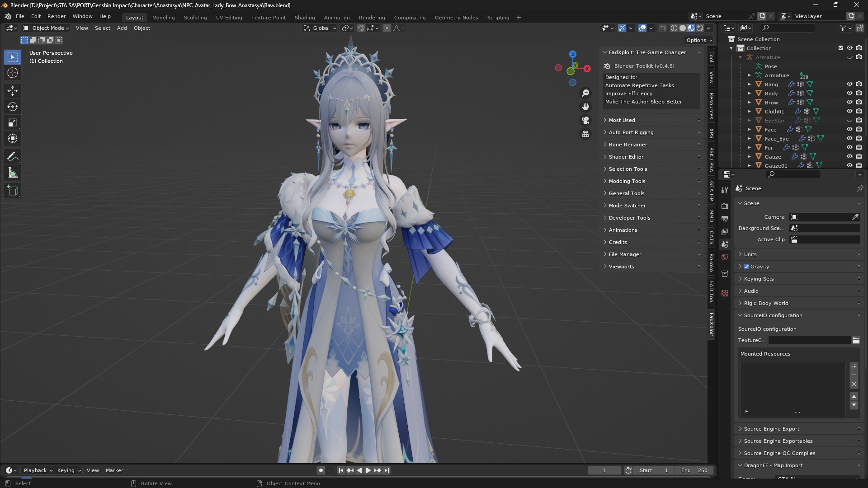Click the Options button in viewport
Image resolution: width=868 pixels, height=488 pixels.
pyautogui.click(x=699, y=40)
